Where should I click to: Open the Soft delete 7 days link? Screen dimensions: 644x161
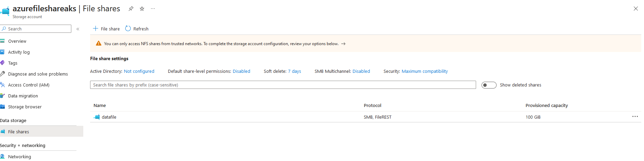click(x=295, y=71)
